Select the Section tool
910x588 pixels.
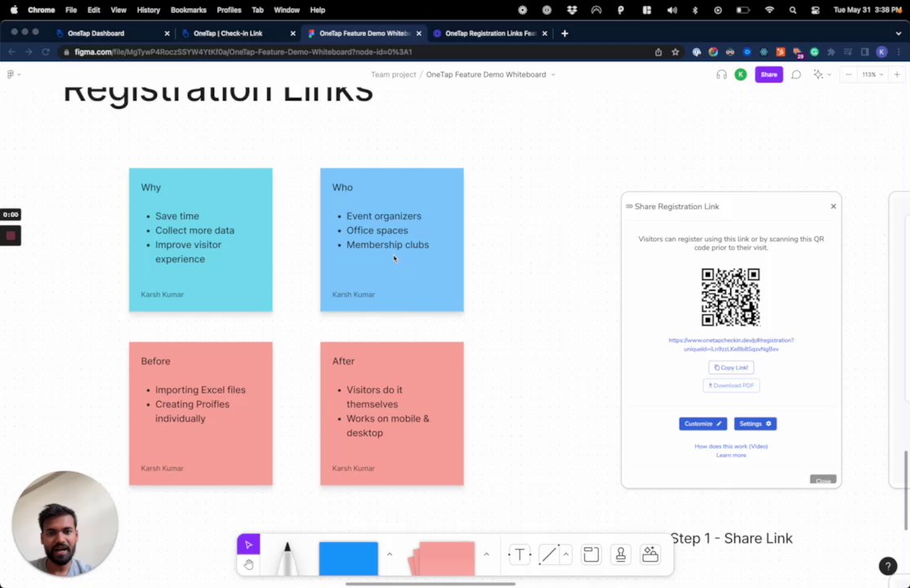(591, 555)
